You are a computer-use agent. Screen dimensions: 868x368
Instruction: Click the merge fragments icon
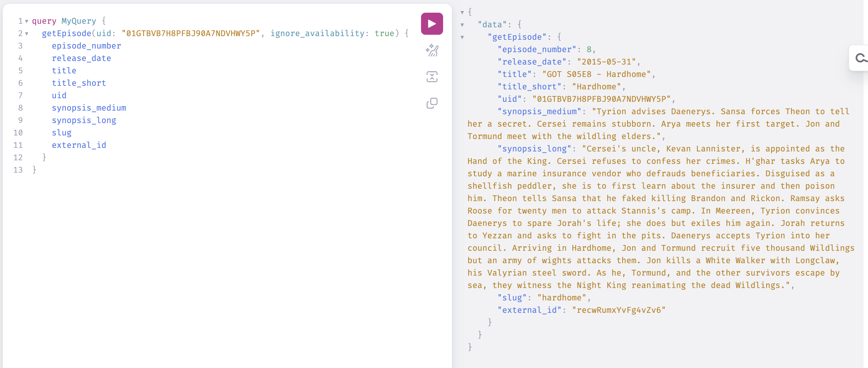pyautogui.click(x=432, y=77)
